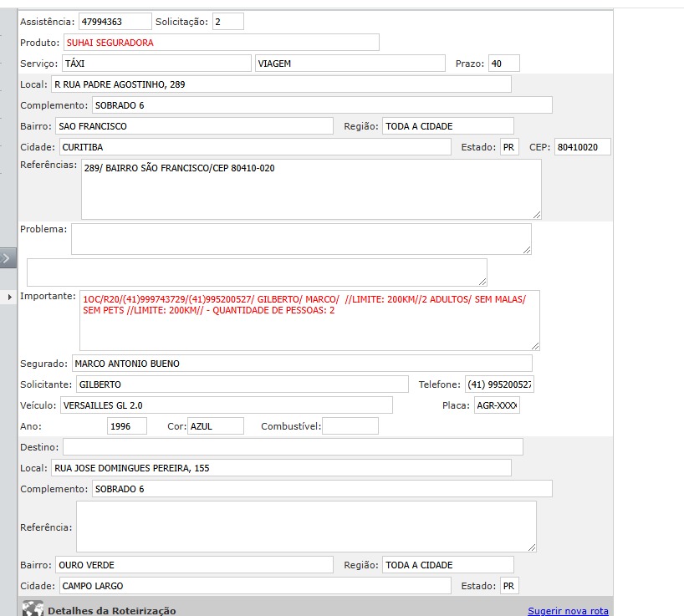Click destination Local field RUA JOSE DOMINGUES PEREIRA
This screenshot has height=616, width=684.
[281, 468]
